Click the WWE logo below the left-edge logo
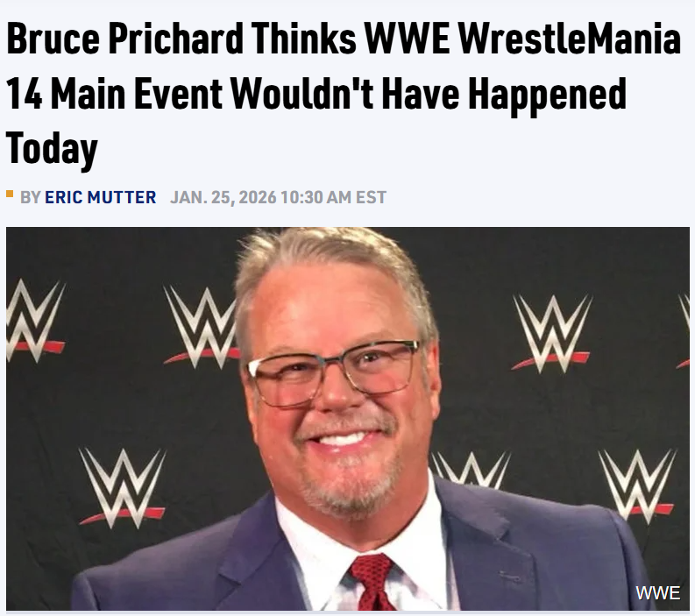The height and width of the screenshot is (616, 695). [x=123, y=486]
